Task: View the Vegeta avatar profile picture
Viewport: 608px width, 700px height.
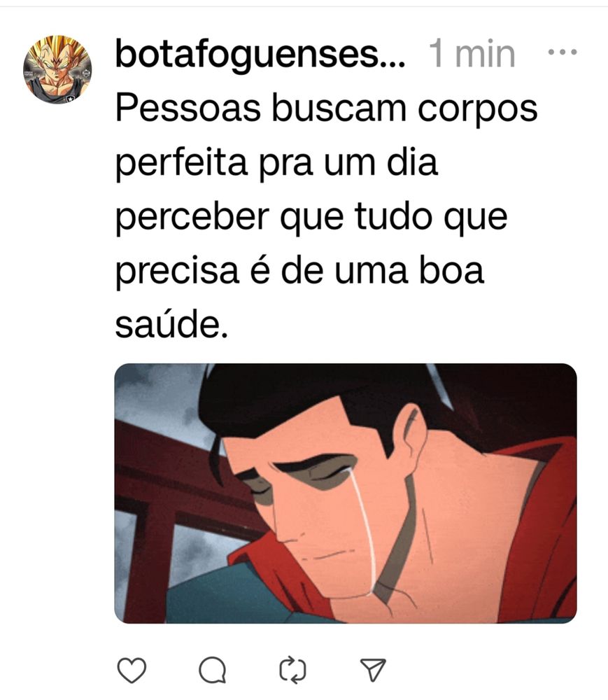Action: click(x=57, y=69)
